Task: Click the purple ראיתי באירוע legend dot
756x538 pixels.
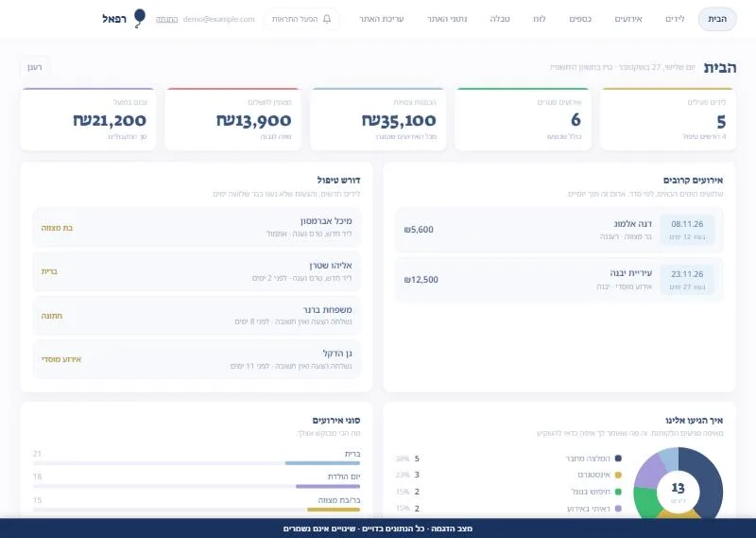Action: 618,508
